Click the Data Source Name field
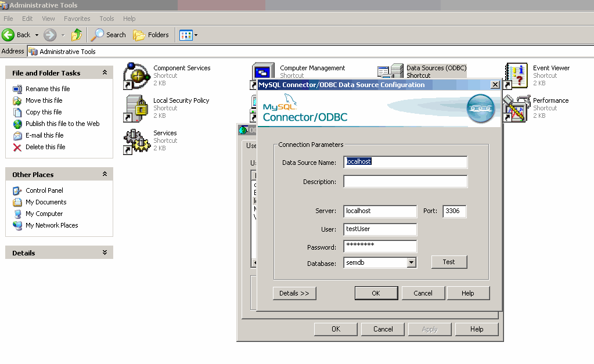Screen dimensions: 594x364 (405, 162)
